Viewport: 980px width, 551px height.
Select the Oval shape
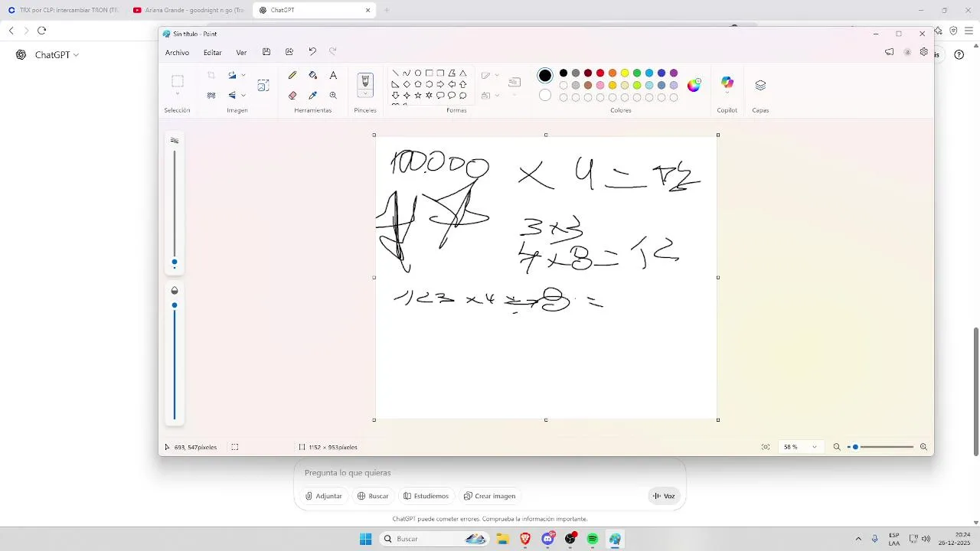[x=418, y=73]
